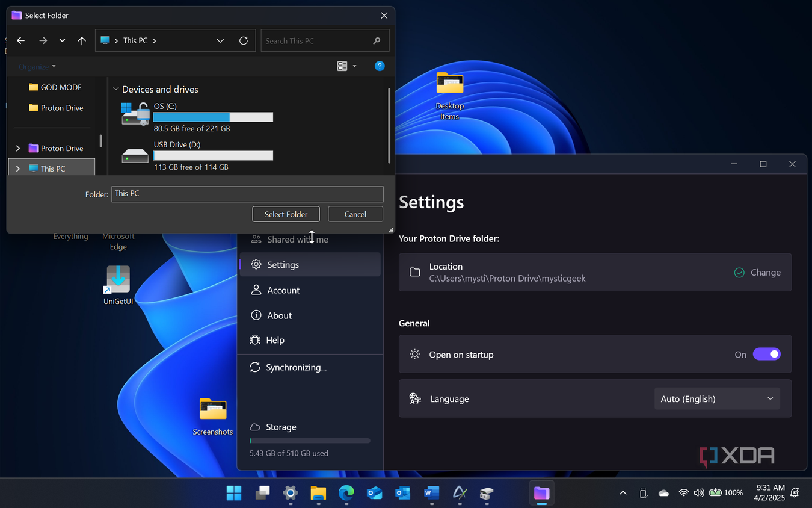Open recent locations dropdown in navigation
812x508 pixels.
pyautogui.click(x=62, y=41)
